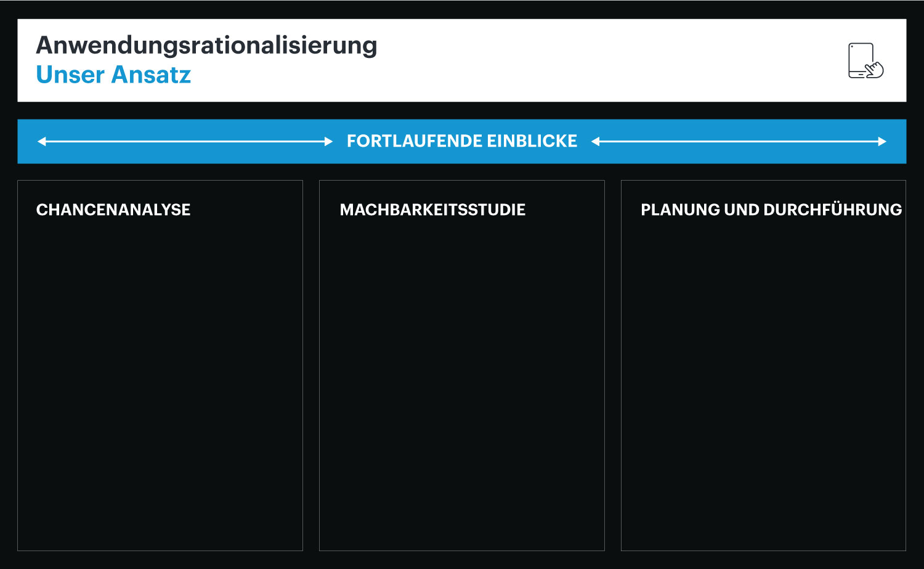Click the tablet touch icon
924x569 pixels.
coord(862,60)
